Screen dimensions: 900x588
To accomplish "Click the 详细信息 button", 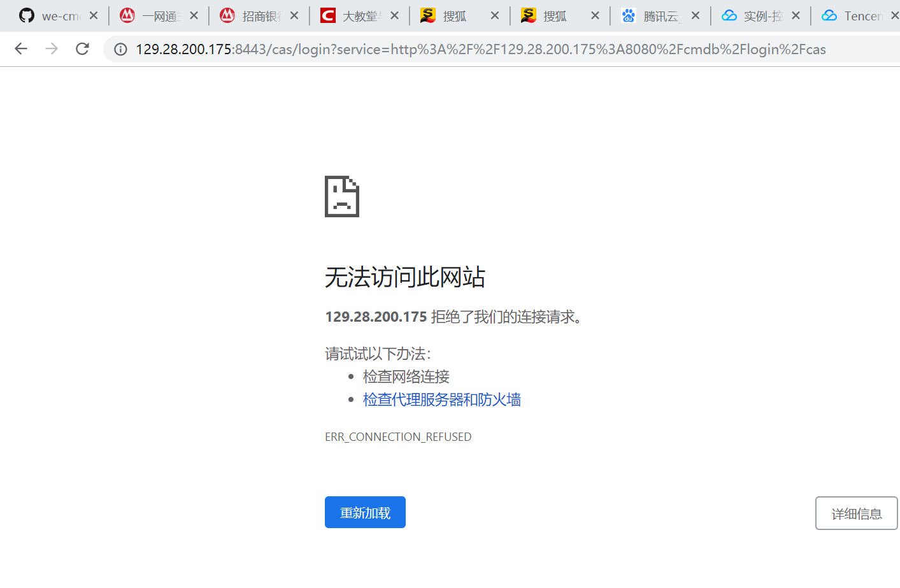I will (856, 513).
